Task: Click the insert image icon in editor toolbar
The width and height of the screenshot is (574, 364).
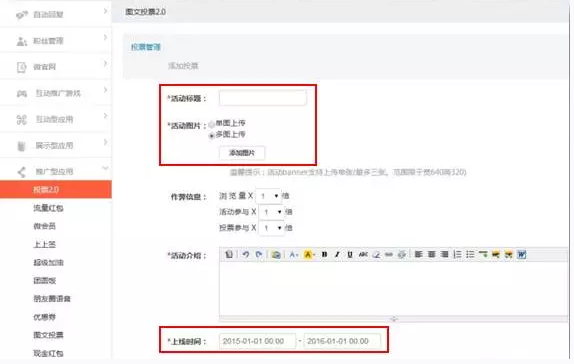Action: tap(276, 255)
